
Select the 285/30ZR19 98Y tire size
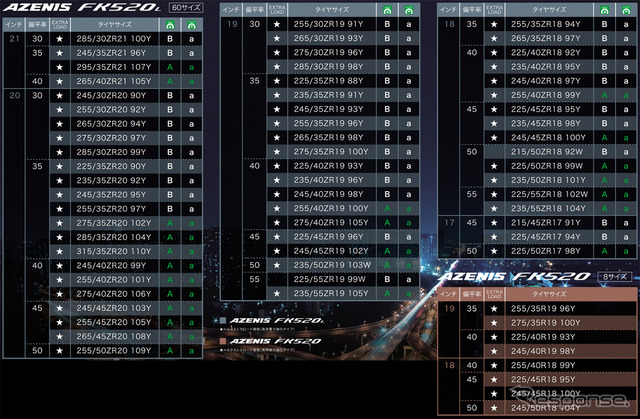(x=328, y=67)
